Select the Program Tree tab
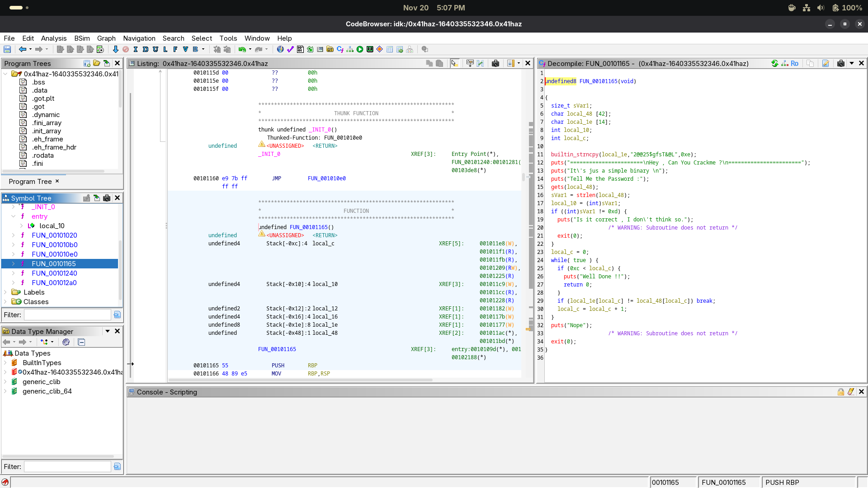Image resolution: width=868 pixels, height=488 pixels. click(30, 182)
